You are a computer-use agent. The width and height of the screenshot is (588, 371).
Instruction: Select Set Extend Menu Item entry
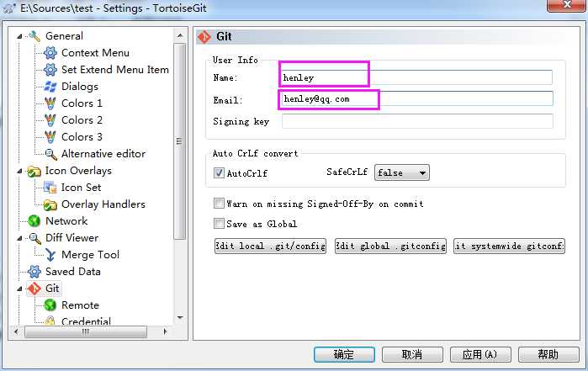coord(115,70)
